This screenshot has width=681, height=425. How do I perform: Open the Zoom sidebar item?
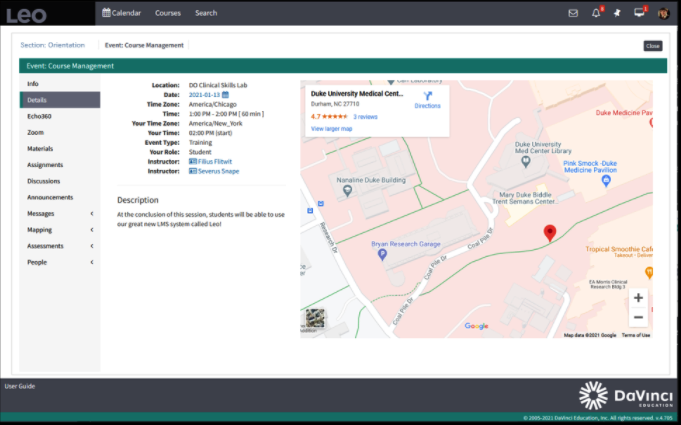click(x=60, y=132)
